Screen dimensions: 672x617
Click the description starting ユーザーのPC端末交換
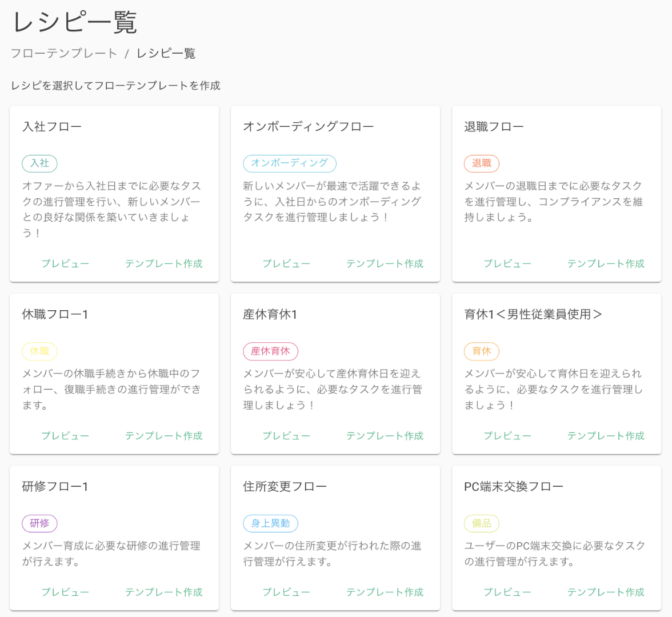pos(555,554)
